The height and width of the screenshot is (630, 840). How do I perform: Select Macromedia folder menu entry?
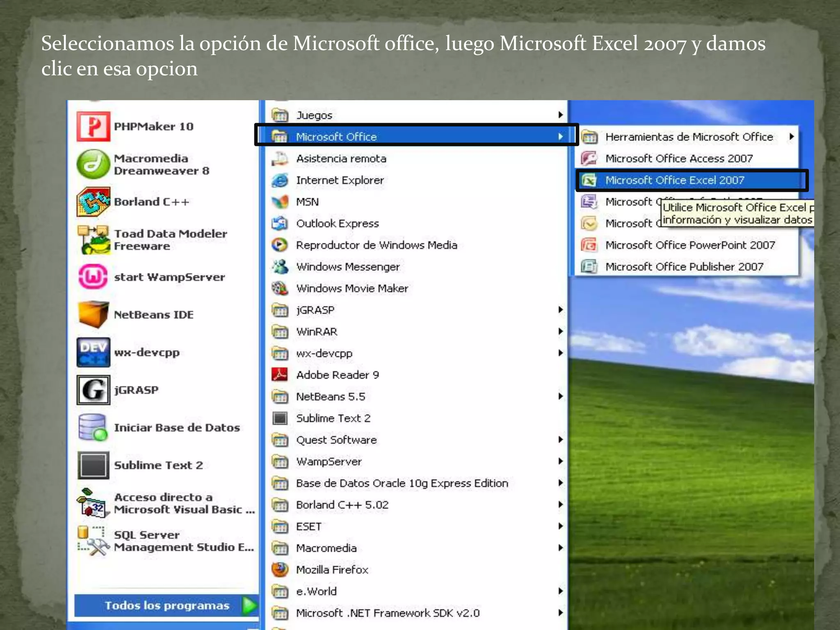(x=417, y=548)
